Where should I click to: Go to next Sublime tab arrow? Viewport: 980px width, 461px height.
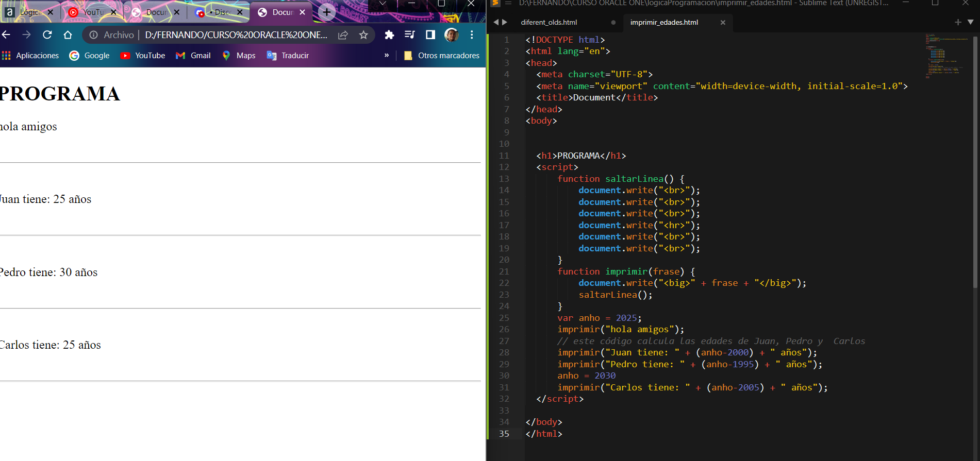pos(505,22)
